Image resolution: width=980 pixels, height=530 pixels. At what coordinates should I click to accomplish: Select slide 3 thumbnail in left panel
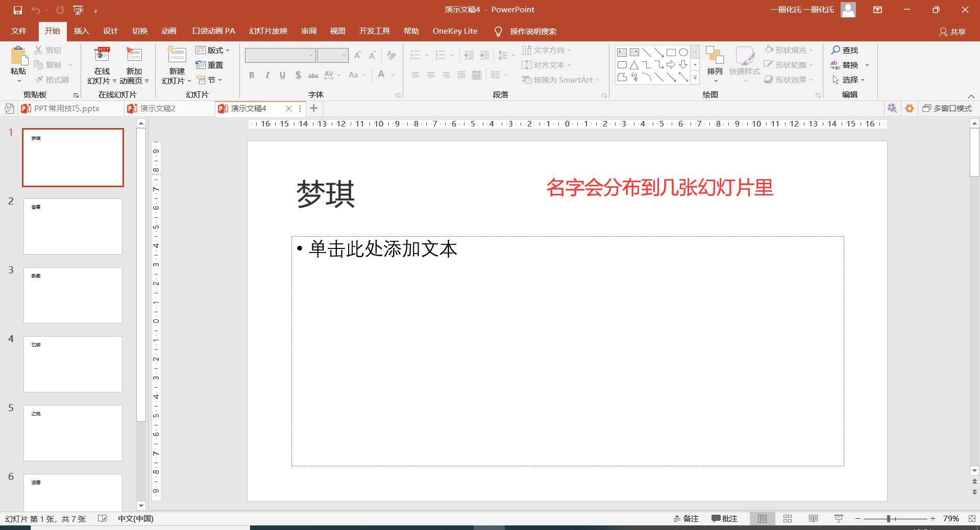[72, 295]
